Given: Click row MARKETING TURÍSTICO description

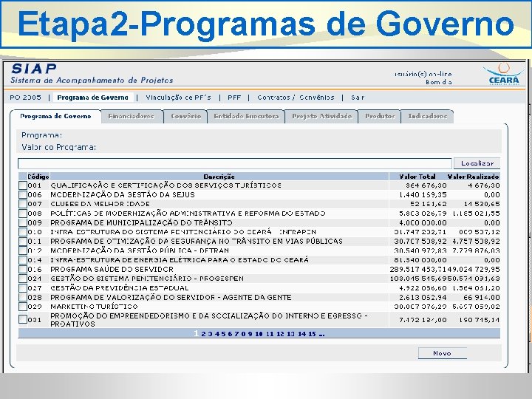Looking at the screenshot, I should 94,307.
